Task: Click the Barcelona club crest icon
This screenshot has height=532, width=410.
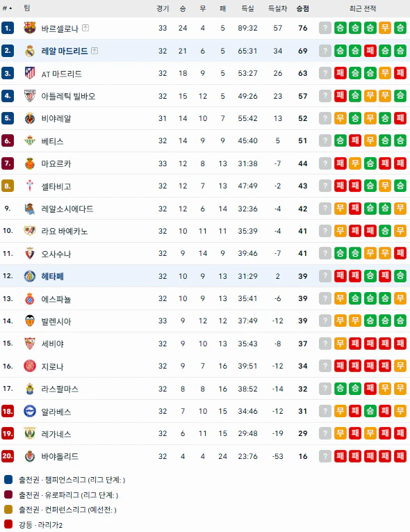Action: (x=30, y=28)
